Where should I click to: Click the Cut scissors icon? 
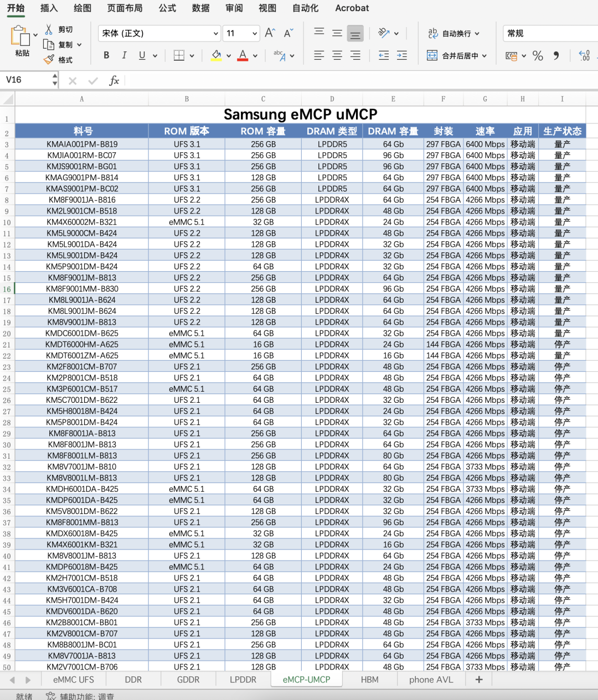[x=49, y=29]
